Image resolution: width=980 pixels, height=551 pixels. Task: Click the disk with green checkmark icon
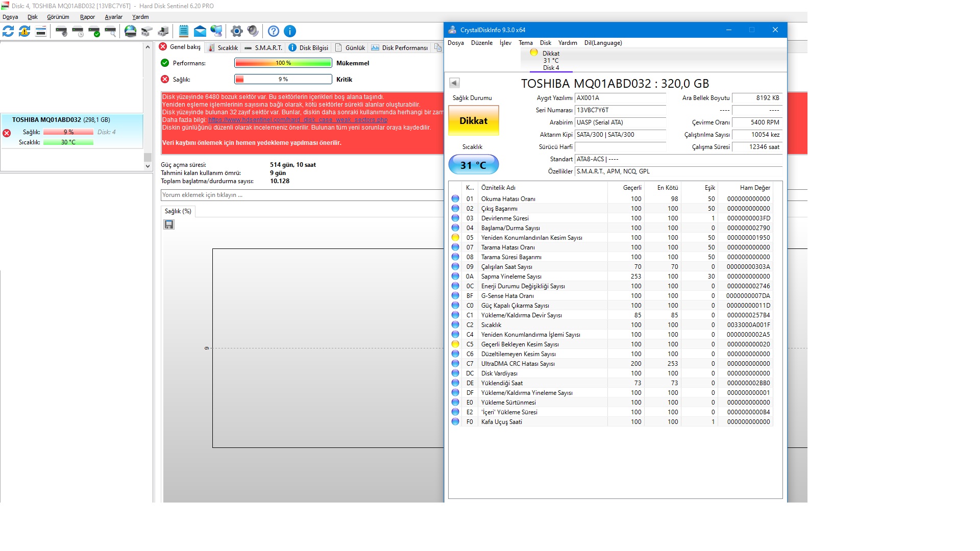pos(94,31)
